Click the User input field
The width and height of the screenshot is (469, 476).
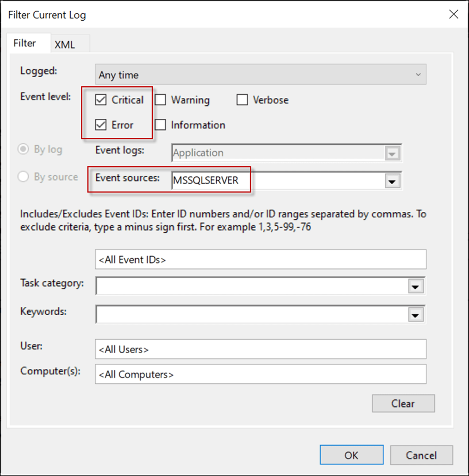261,350
